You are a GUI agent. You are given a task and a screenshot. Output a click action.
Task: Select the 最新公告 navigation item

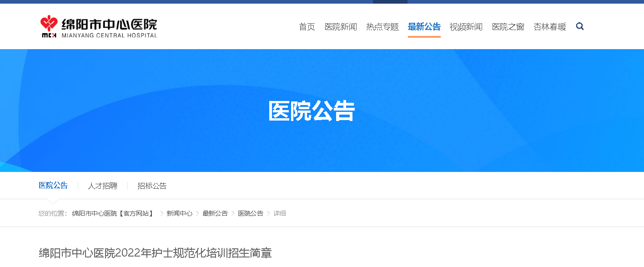tap(424, 27)
